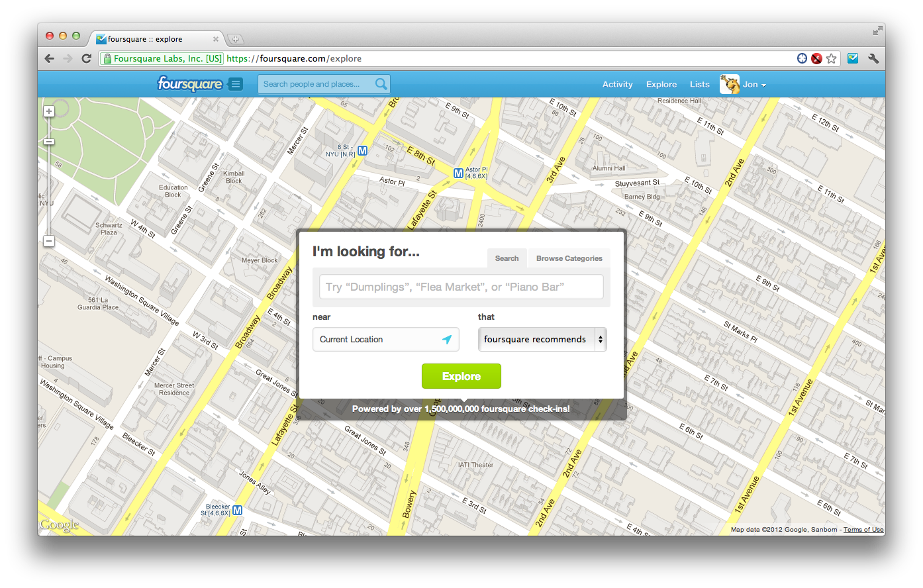The height and width of the screenshot is (588, 923).
Task: Click the Astor Pl subway station marker
Action: (x=458, y=173)
